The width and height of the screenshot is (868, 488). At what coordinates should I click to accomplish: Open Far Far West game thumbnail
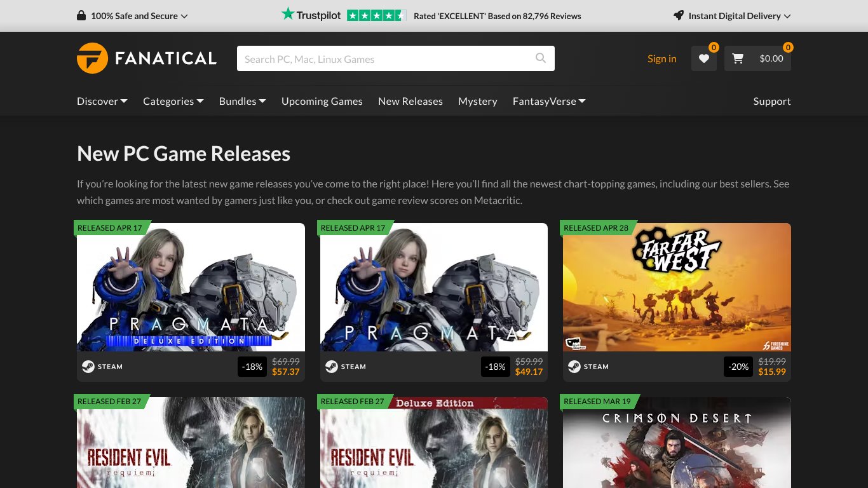pos(677,287)
